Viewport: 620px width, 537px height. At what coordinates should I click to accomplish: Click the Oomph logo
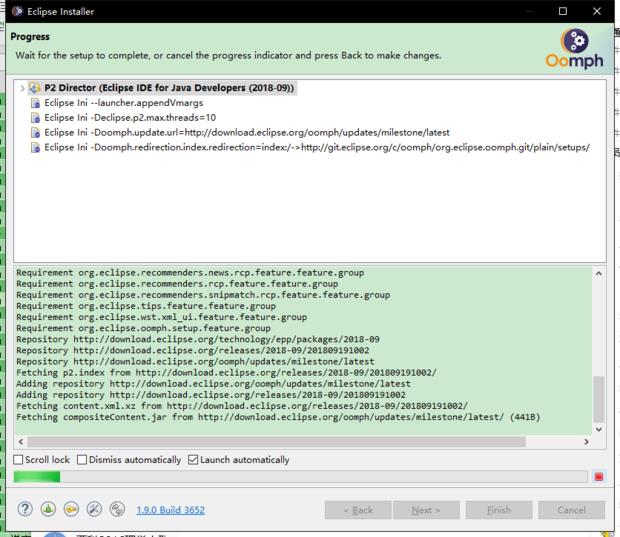pos(574,48)
